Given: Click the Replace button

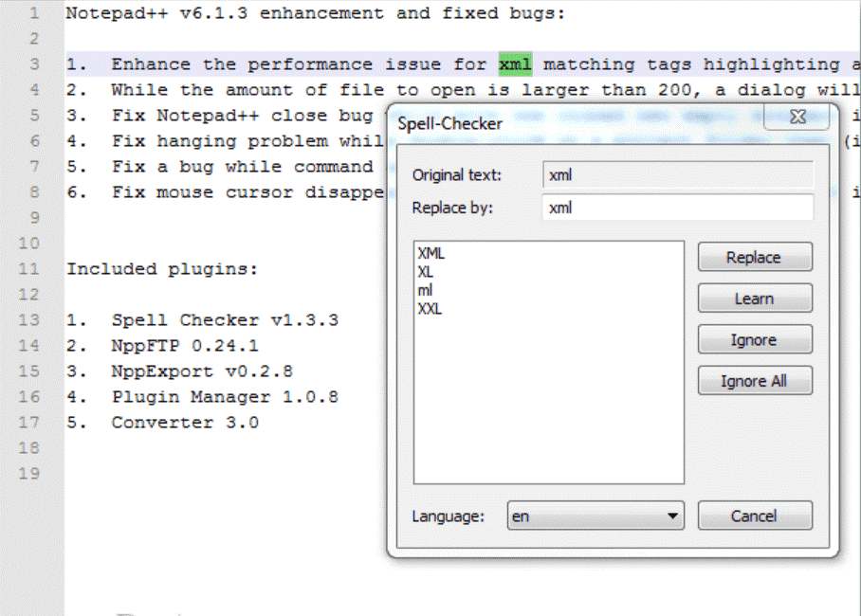Looking at the screenshot, I should point(755,257).
